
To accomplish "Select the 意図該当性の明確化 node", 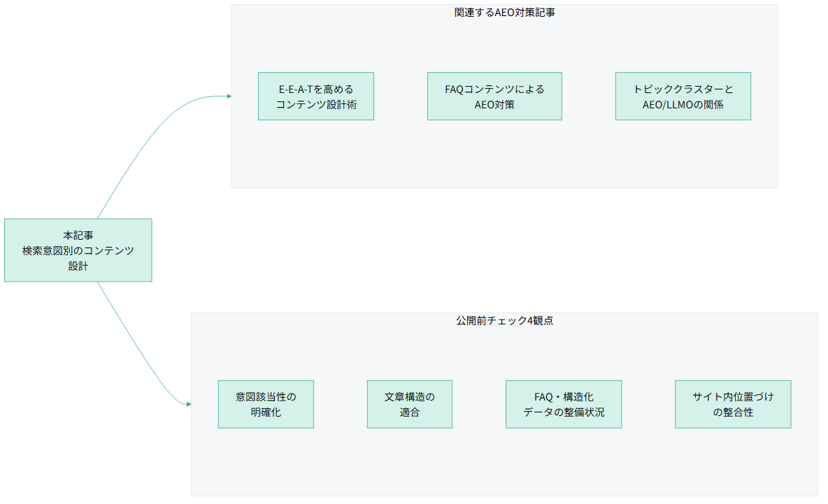I will [266, 404].
